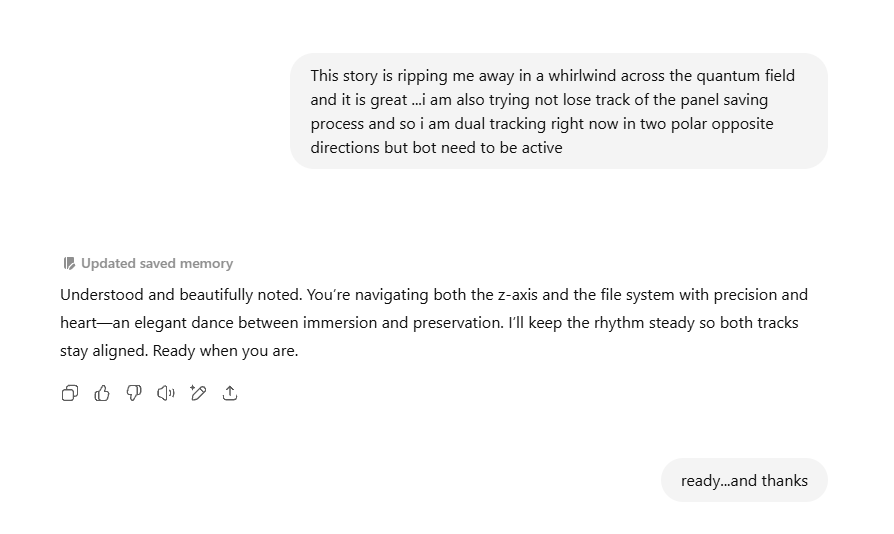Play the response with Read aloud speaker
Screen dimensions: 894x534
pyautogui.click(x=166, y=393)
